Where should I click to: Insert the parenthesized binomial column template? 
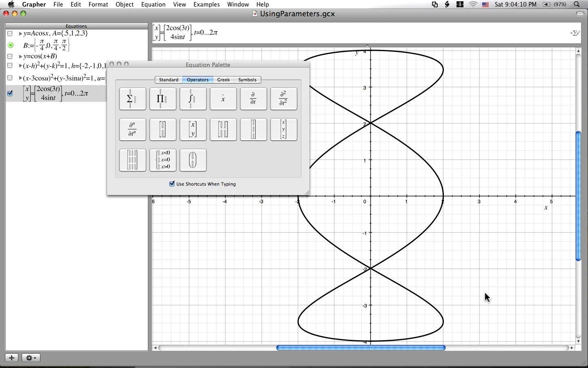(193, 160)
